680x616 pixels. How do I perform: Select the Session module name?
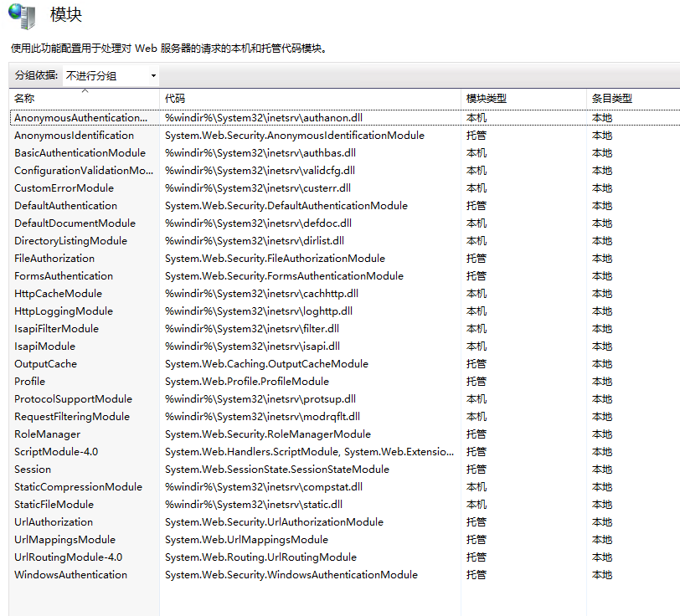33,470
